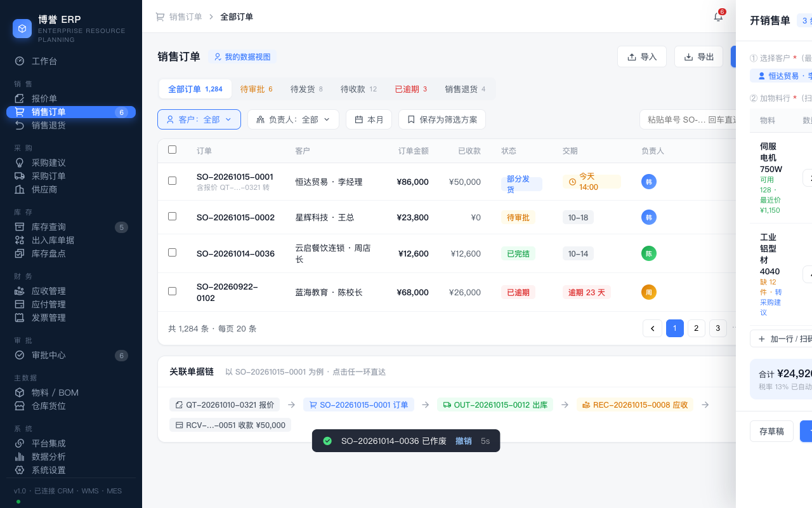The height and width of the screenshot is (508, 812).
Task: Go to 出入库单据
Action: (x=71, y=240)
